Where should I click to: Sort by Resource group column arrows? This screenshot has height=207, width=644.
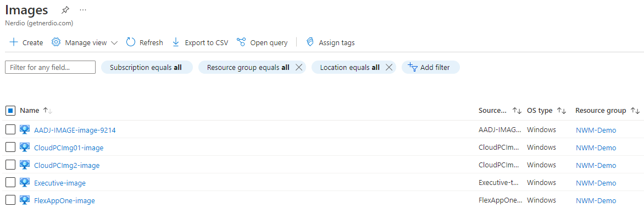[635, 111]
